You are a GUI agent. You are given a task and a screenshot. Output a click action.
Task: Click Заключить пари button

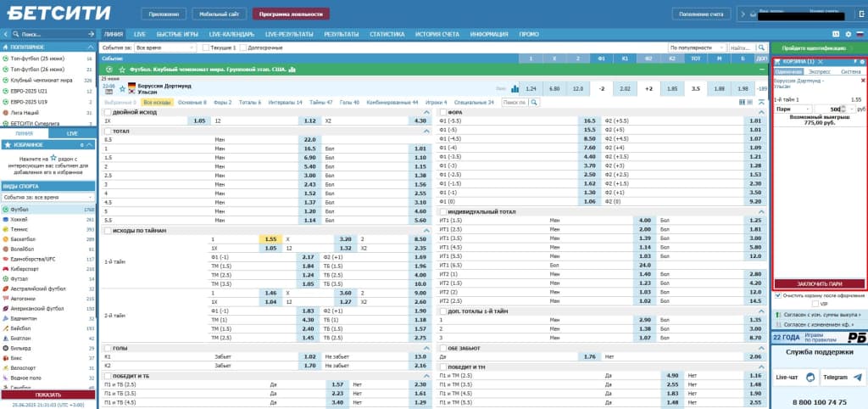pos(820,283)
